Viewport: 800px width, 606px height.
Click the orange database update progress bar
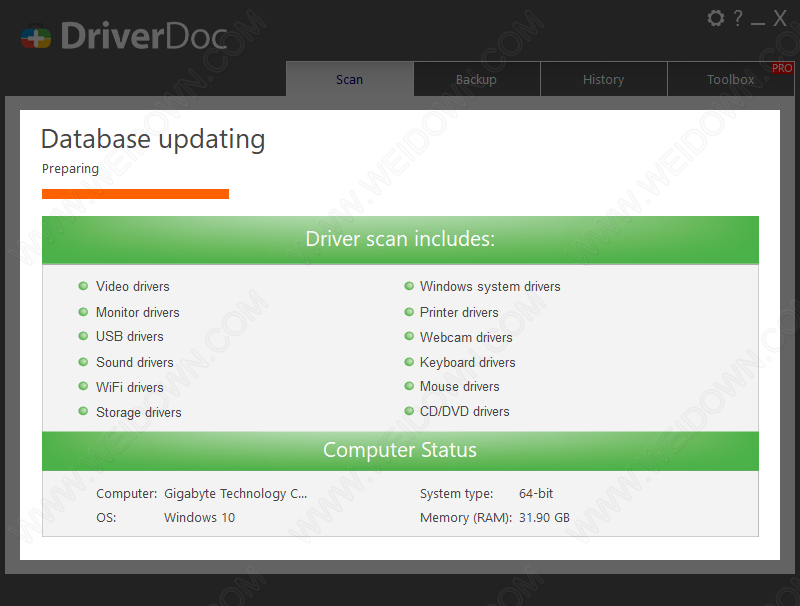(135, 194)
